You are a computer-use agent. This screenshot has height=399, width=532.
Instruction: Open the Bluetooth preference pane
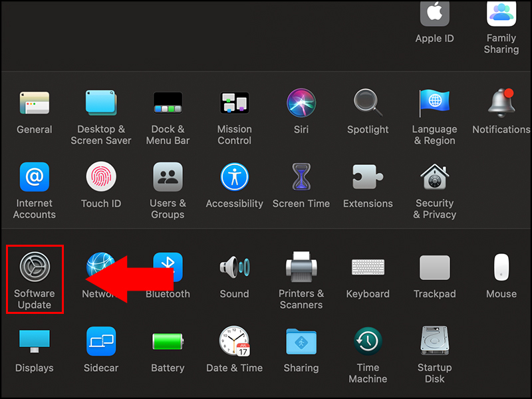coord(168,266)
